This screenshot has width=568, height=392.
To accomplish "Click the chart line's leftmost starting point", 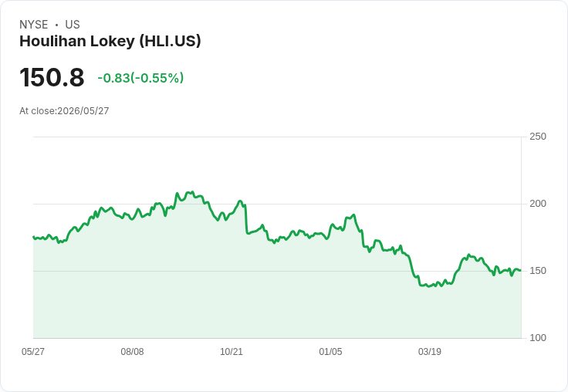I will click(34, 237).
